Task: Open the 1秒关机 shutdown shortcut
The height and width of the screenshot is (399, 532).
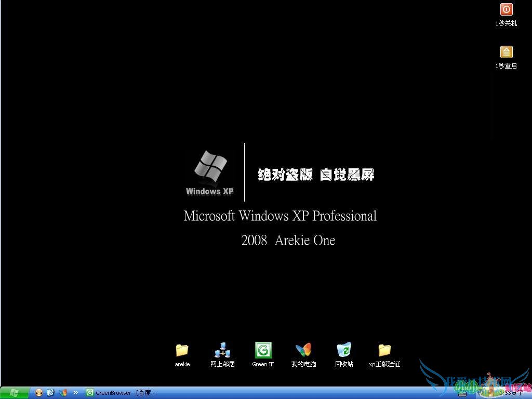Action: click(x=506, y=9)
